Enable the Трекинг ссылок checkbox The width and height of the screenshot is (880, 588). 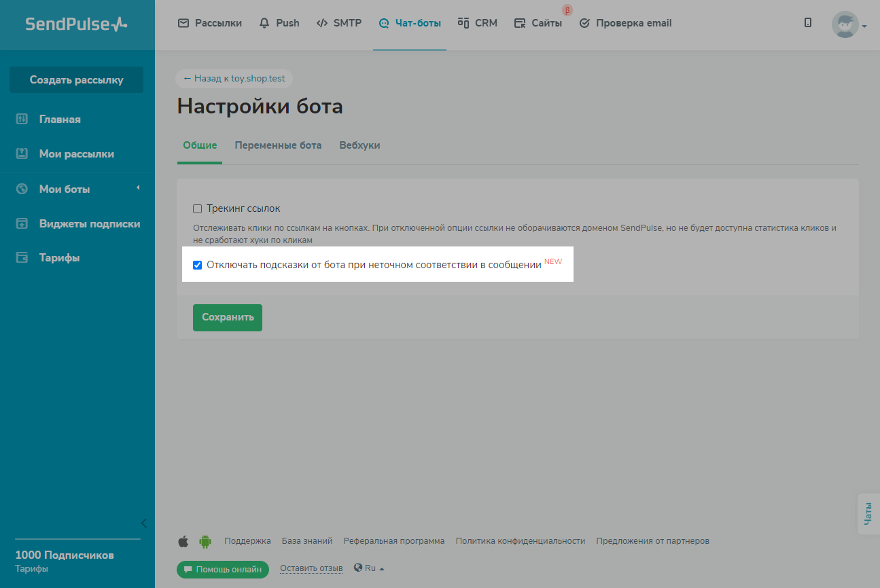pyautogui.click(x=198, y=209)
